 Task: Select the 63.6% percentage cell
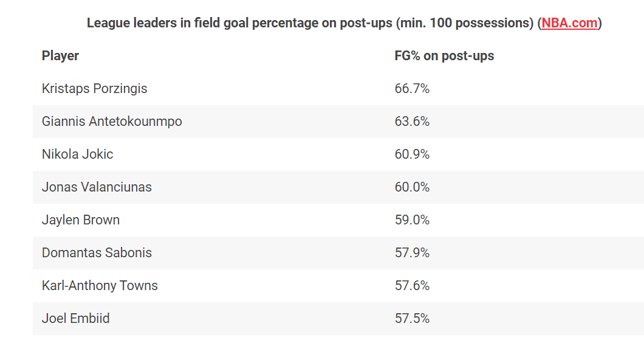pyautogui.click(x=412, y=122)
